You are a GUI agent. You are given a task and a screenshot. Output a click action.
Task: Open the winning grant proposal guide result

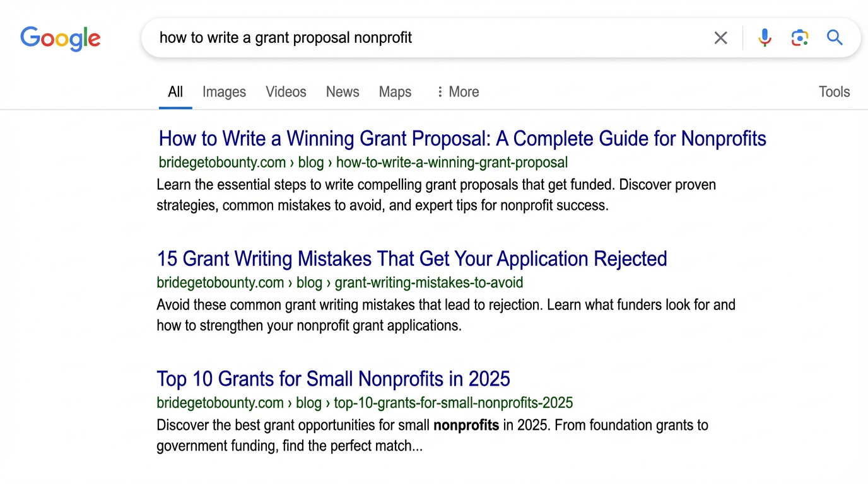[462, 138]
